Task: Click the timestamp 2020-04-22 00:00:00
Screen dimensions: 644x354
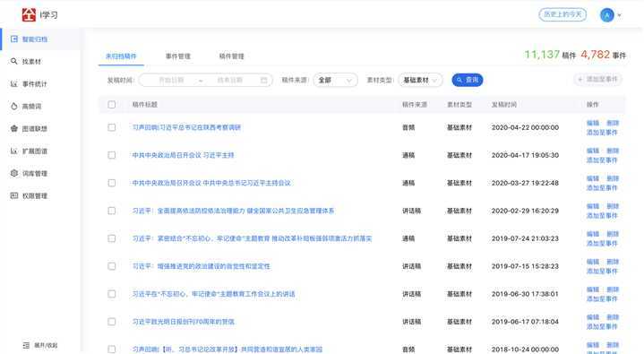Action: [x=525, y=127]
